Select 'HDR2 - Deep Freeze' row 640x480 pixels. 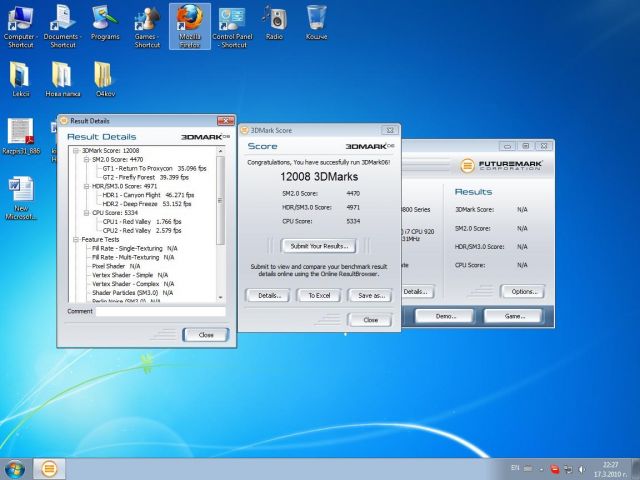[x=147, y=204]
